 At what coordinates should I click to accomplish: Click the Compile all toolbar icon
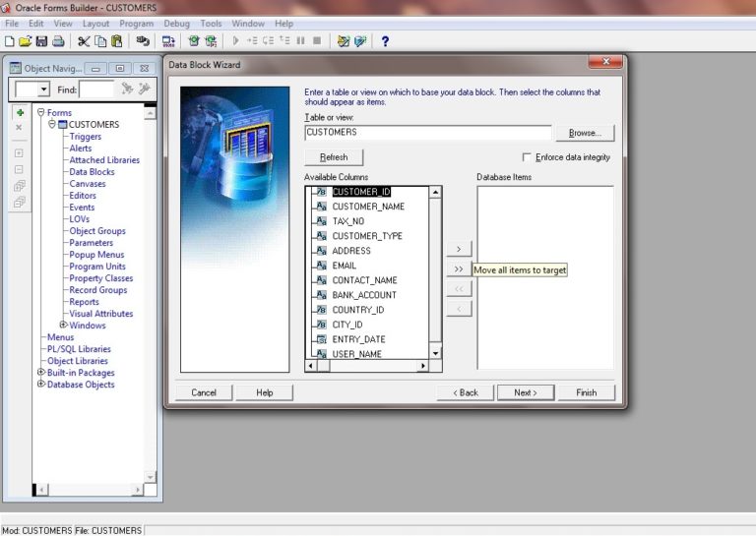pyautogui.click(x=211, y=41)
